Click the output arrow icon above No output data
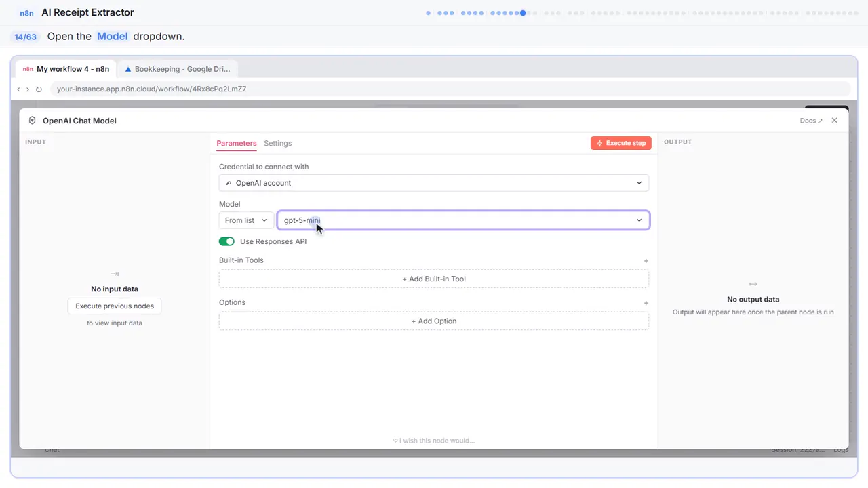The height and width of the screenshot is (488, 868). 753,284
